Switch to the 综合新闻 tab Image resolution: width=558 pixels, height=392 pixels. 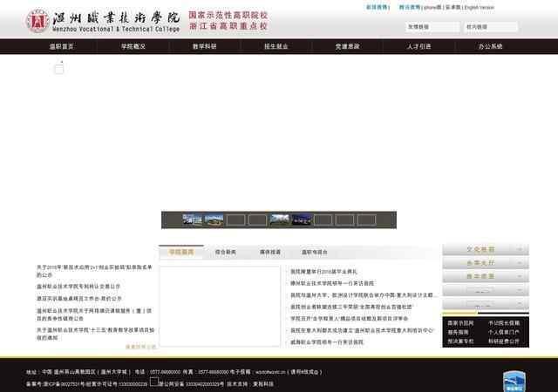225,252
